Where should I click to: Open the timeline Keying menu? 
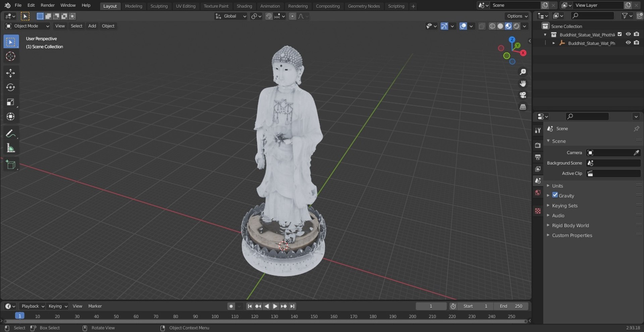[58, 306]
